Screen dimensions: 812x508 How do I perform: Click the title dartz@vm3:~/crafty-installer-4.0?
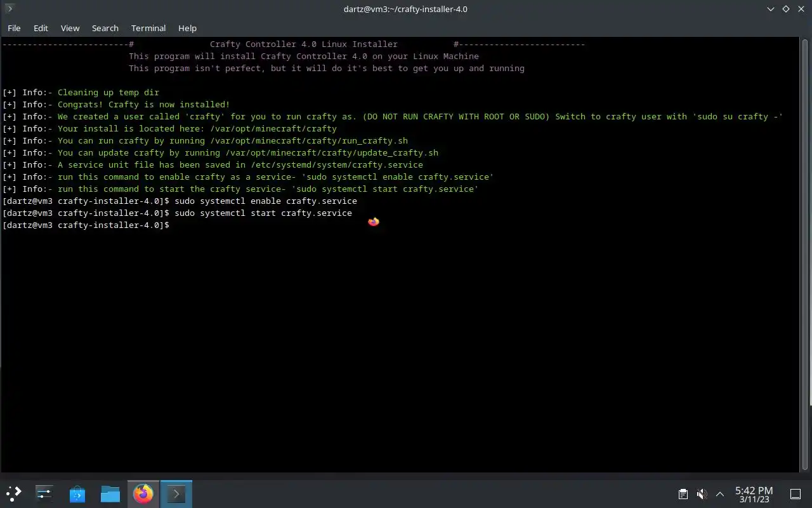[x=405, y=9]
